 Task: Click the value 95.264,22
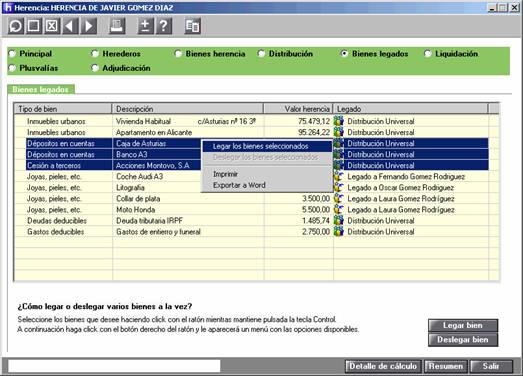pos(314,132)
